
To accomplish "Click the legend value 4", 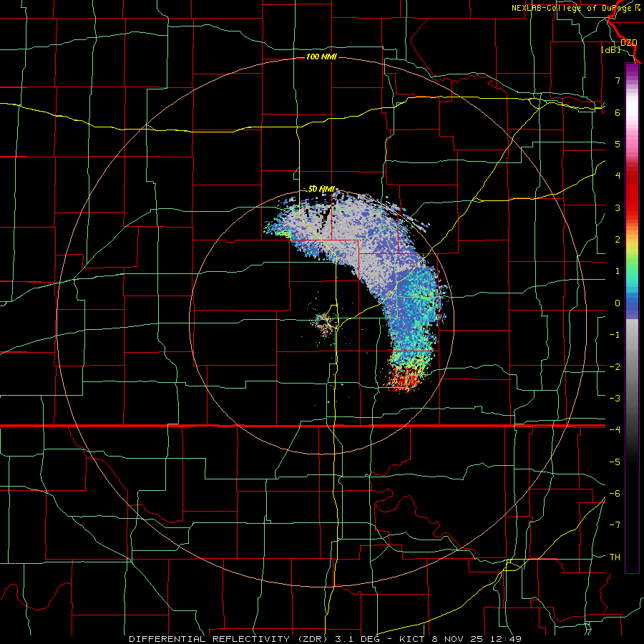I will 618,176.
